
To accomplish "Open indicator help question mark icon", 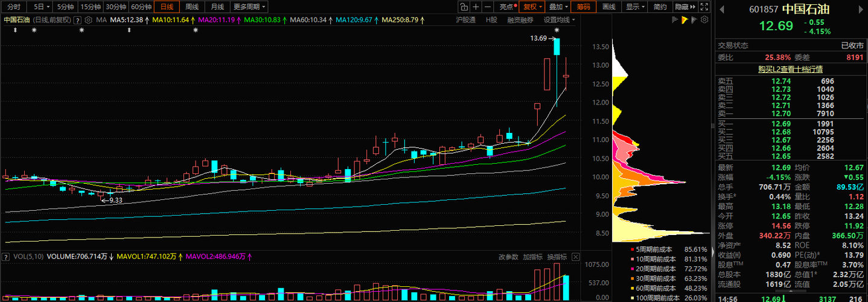I will tap(78, 20).
